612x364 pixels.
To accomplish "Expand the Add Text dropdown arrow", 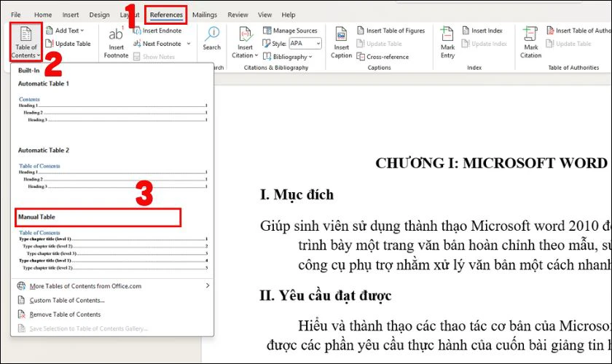I will point(82,31).
